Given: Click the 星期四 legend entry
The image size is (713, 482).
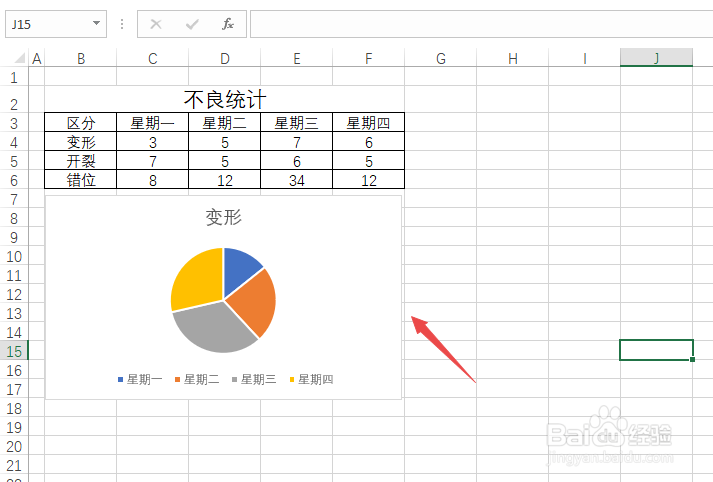Looking at the screenshot, I should pyautogui.click(x=311, y=379).
